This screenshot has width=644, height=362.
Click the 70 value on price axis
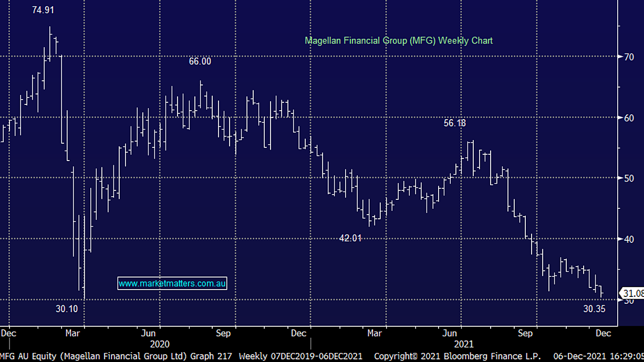629,57
